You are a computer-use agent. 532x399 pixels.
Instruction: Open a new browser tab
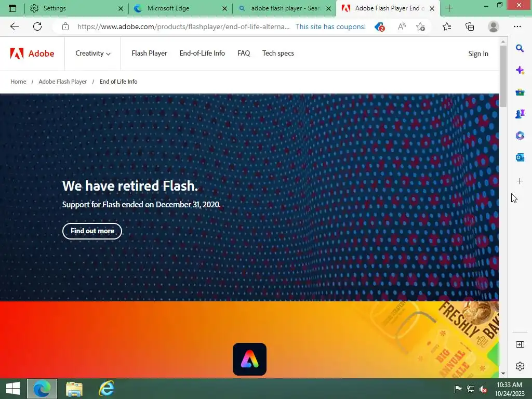click(x=449, y=8)
